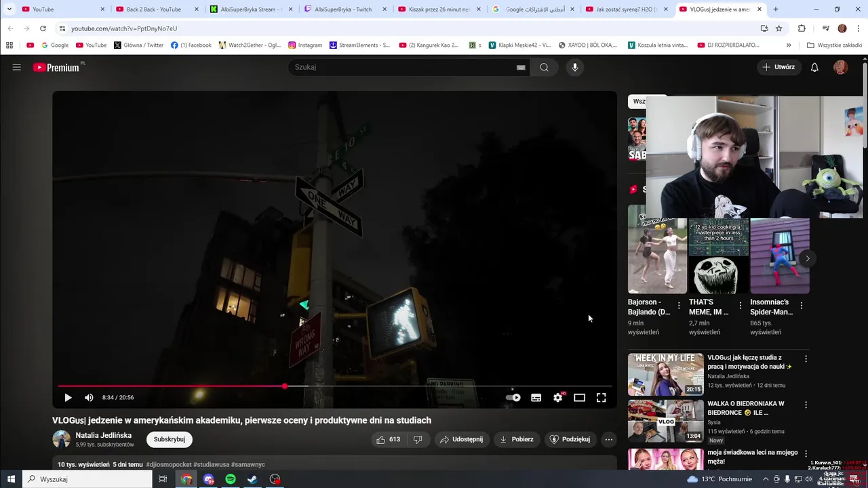Screen dimensions: 868x488
Task: Open the YouTube guide hamburger menu
Action: 17,67
